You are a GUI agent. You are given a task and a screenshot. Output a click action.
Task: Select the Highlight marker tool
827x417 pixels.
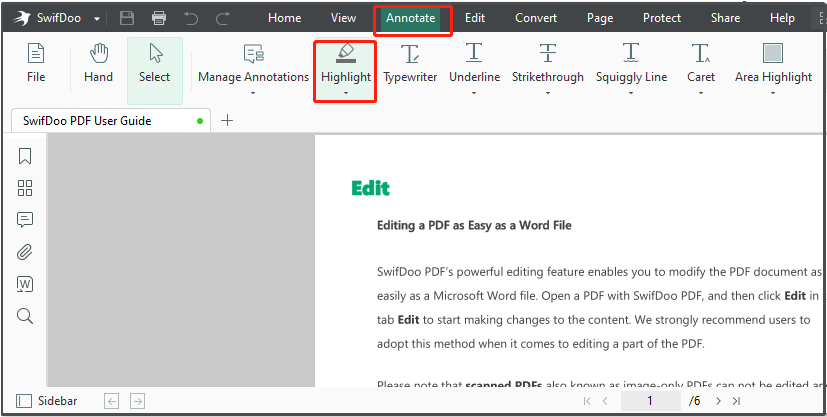tap(346, 64)
